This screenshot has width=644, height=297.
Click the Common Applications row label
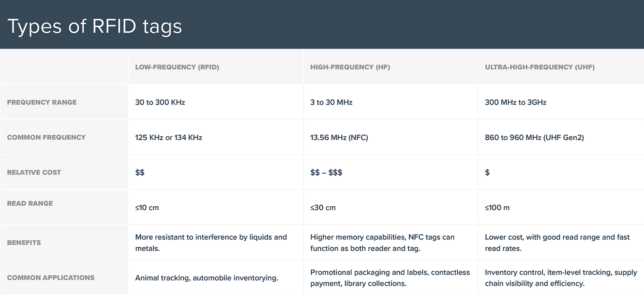[x=51, y=278]
